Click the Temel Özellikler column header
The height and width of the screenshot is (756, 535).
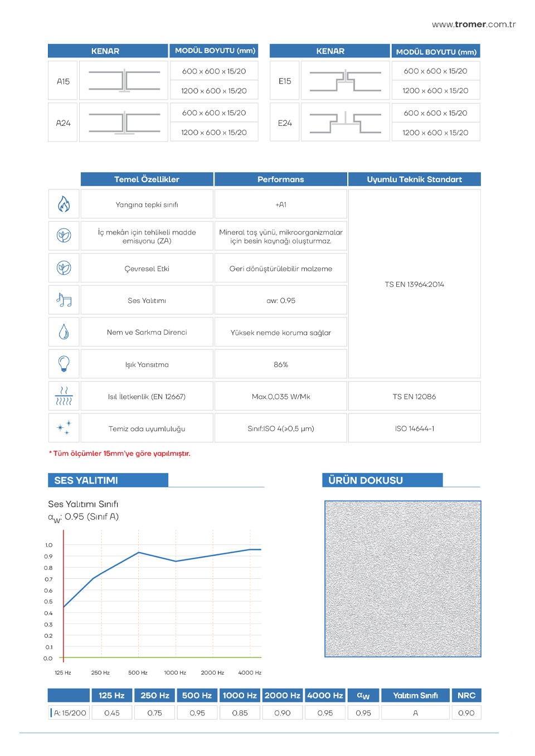[x=147, y=179]
